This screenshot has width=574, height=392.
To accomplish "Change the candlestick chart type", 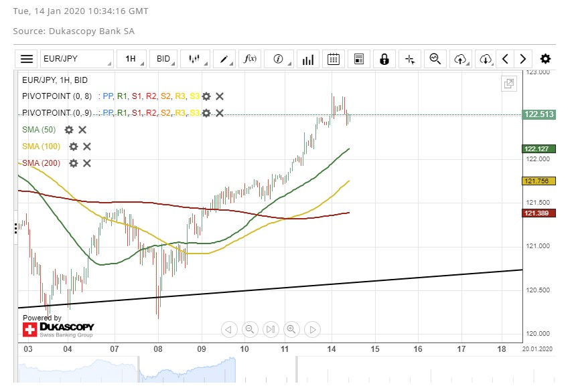I will click(x=195, y=59).
